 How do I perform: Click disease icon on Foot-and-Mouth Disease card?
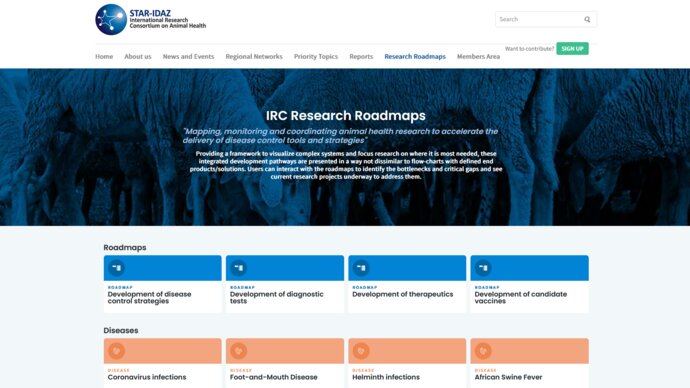(239, 351)
